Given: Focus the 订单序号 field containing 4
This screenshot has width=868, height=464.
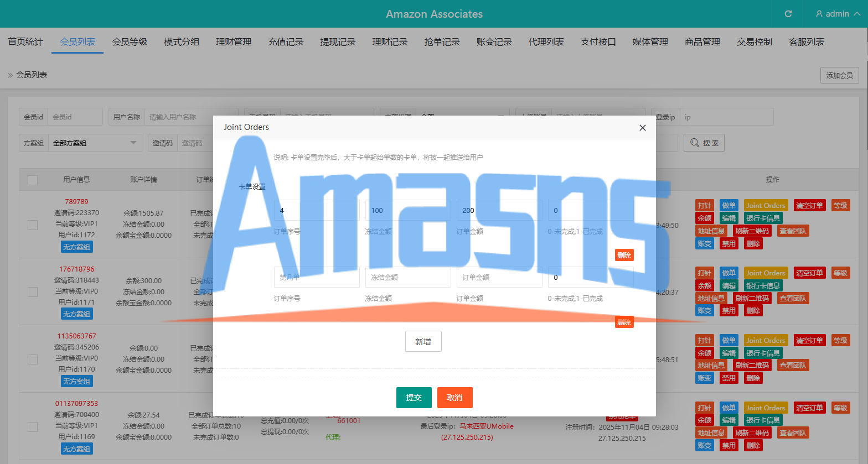Looking at the screenshot, I should pyautogui.click(x=317, y=210).
